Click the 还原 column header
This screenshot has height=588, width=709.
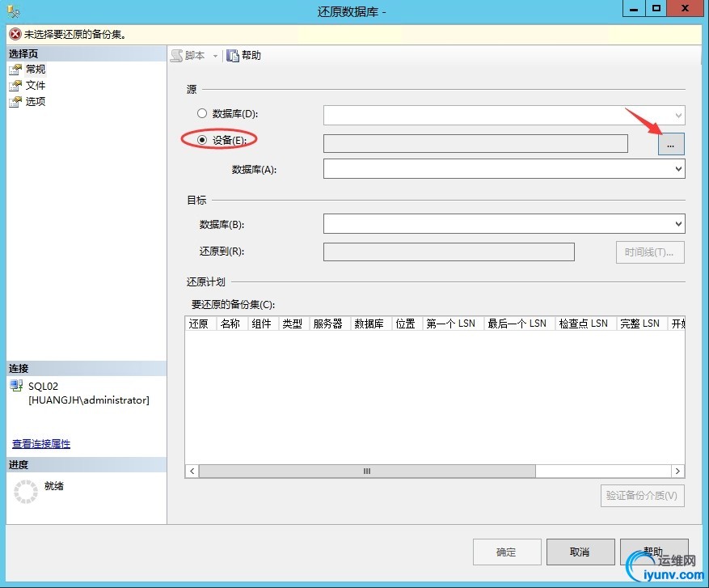click(x=200, y=324)
